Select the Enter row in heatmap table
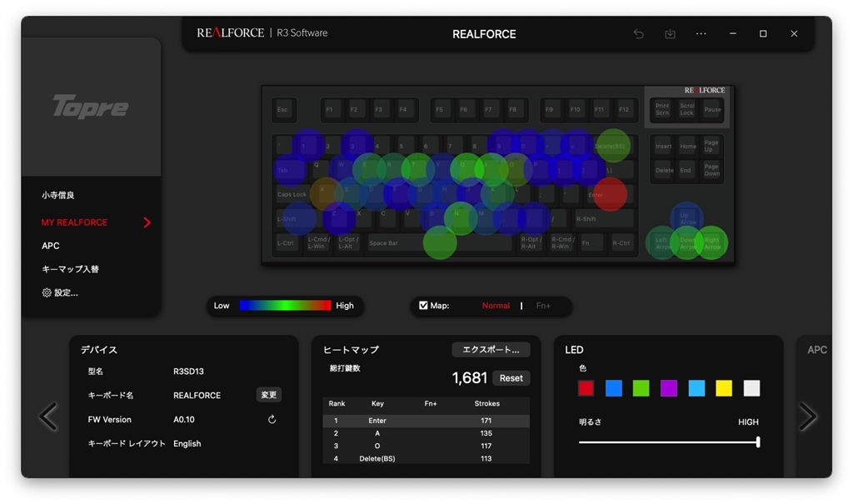The width and height of the screenshot is (853, 504). (426, 420)
